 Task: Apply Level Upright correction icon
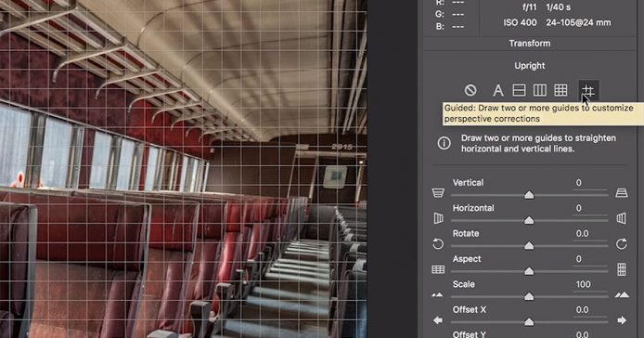click(x=519, y=90)
